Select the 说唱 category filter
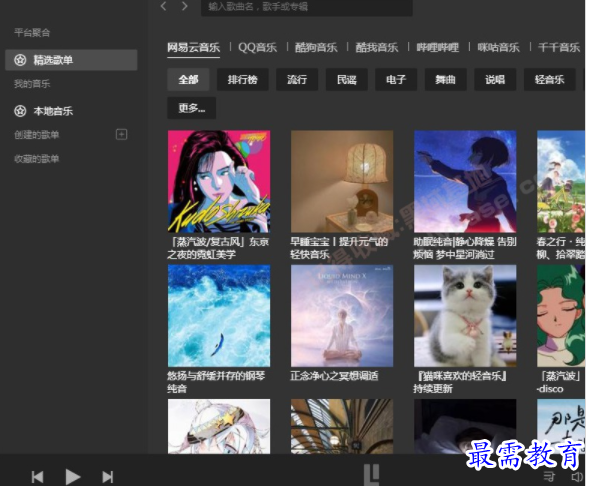This screenshot has height=486, width=590. click(x=495, y=79)
